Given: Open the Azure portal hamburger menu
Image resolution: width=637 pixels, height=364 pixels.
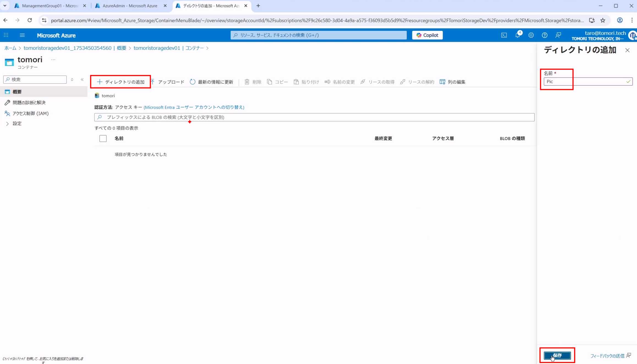Looking at the screenshot, I should (22, 35).
